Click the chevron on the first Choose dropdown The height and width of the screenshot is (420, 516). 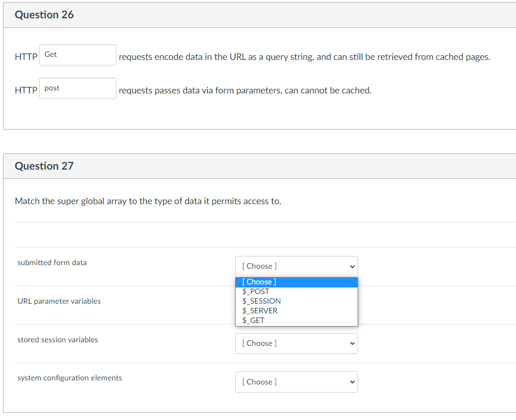click(x=351, y=266)
